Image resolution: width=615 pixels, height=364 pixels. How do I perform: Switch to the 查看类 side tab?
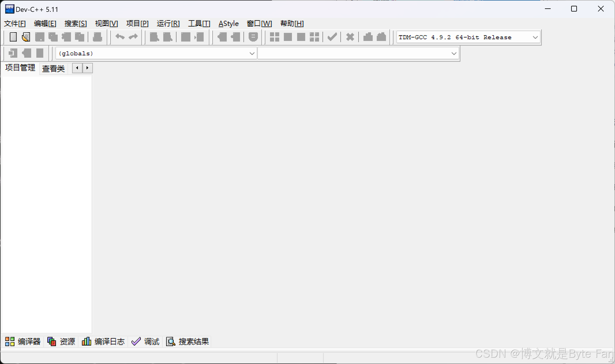53,69
